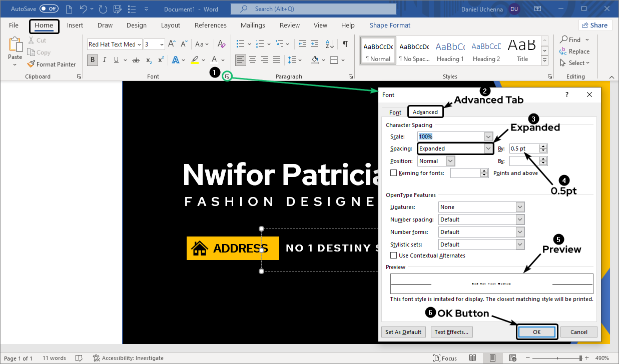
Task: Open the Spacing dropdown showing Expanded
Action: tap(488, 148)
